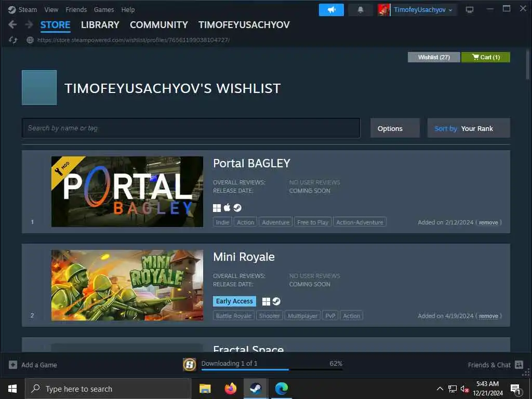
Task: Click the muted volume tray icon
Action: pos(464,389)
